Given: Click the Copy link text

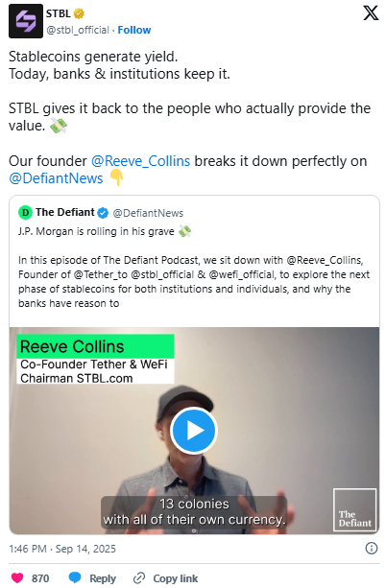Looking at the screenshot, I should 176,578.
